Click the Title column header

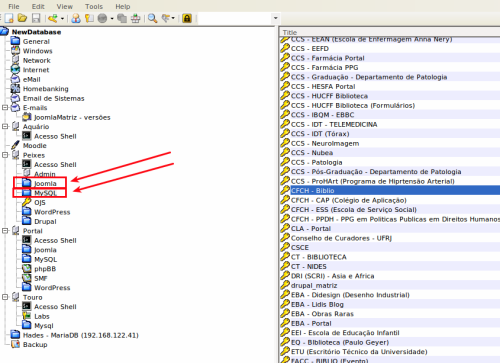click(389, 32)
